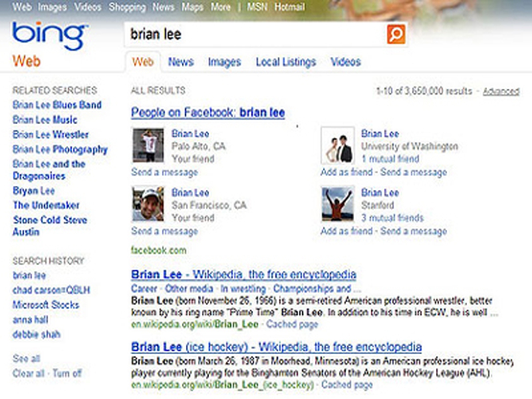Open the Palo Alto Brian Lee profile photo
532x399 pixels.
click(x=148, y=145)
